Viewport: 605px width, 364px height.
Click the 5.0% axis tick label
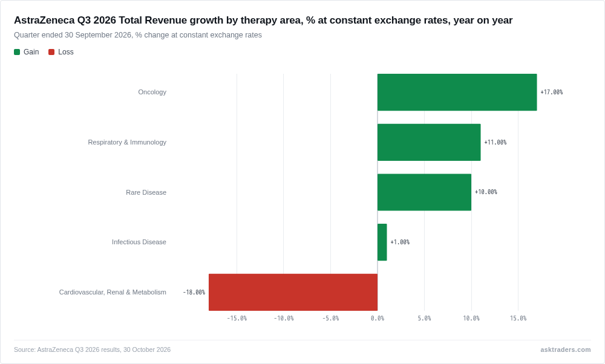point(424,319)
